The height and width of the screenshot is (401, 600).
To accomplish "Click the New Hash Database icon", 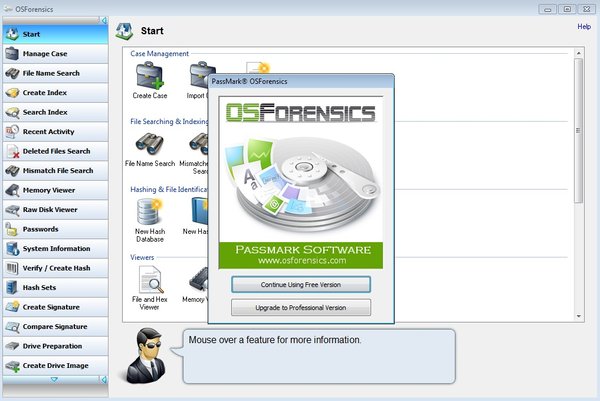I will (x=150, y=212).
